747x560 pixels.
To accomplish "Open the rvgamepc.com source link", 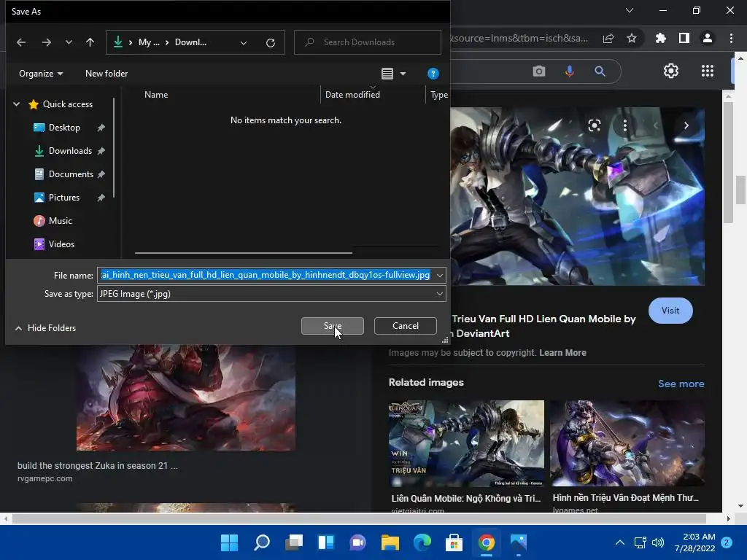I will coord(44,478).
